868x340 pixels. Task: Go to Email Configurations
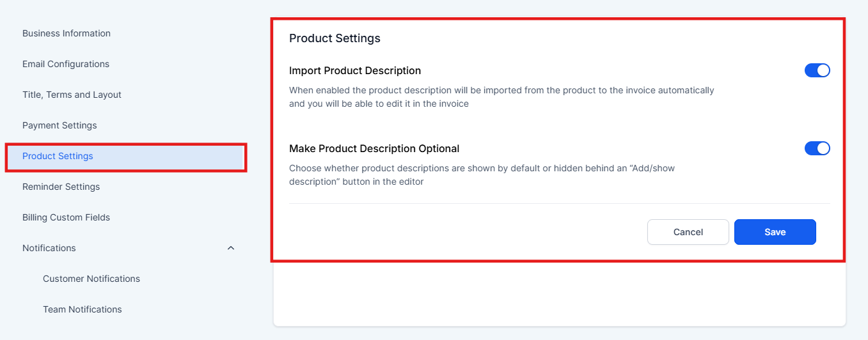[66, 64]
